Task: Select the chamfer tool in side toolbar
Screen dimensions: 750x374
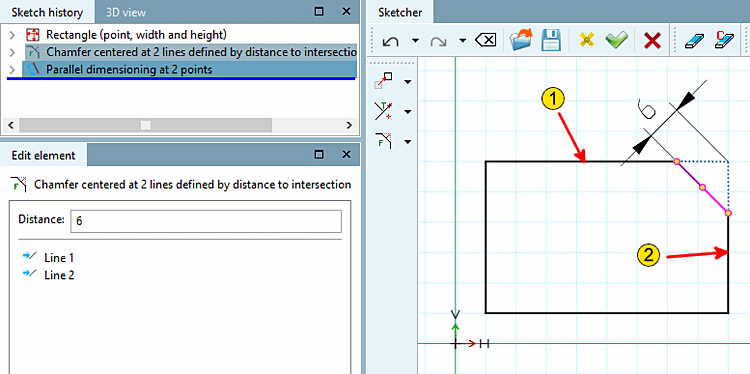Action: [x=384, y=142]
